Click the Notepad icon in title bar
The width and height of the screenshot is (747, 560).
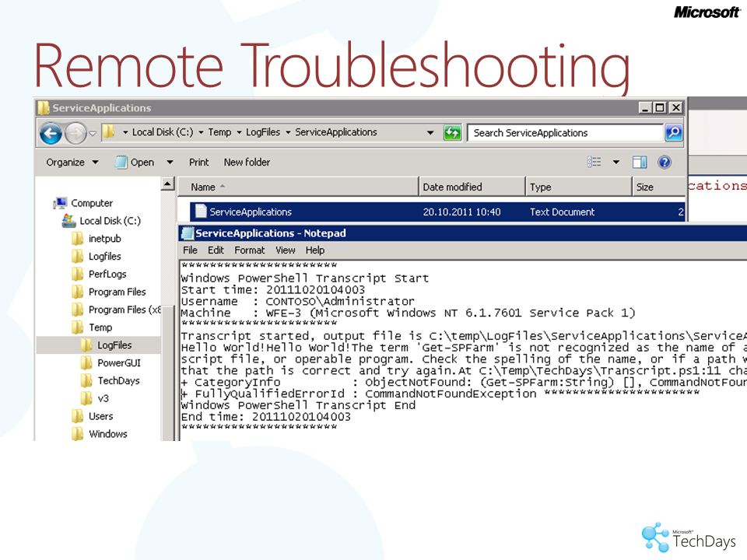tap(188, 233)
